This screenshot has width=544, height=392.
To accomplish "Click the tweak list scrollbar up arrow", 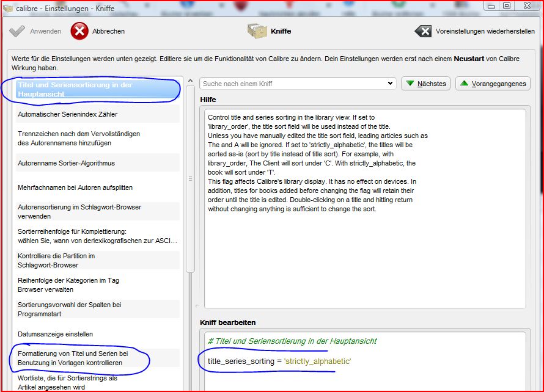I will click(190, 81).
